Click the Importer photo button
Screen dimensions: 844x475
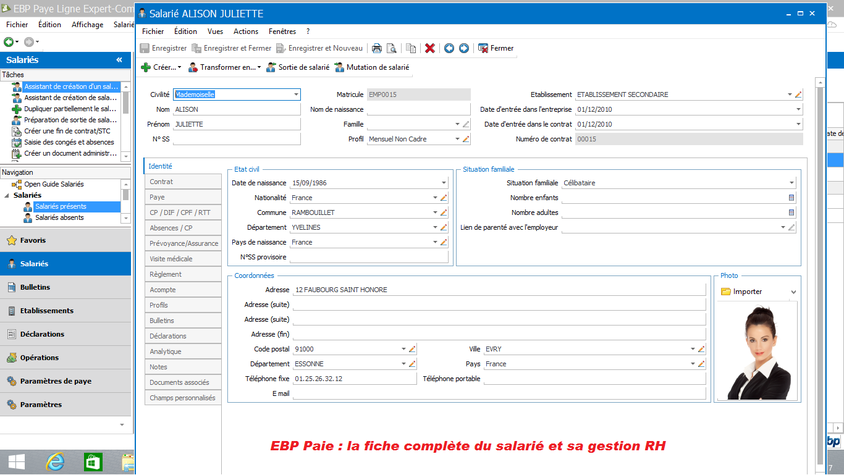(742, 292)
